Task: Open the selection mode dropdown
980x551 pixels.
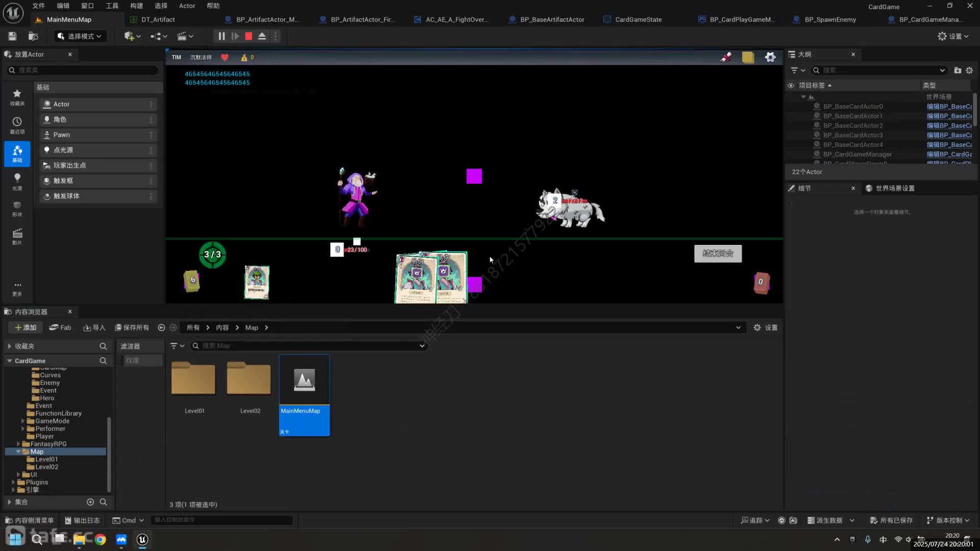Action: coord(80,36)
